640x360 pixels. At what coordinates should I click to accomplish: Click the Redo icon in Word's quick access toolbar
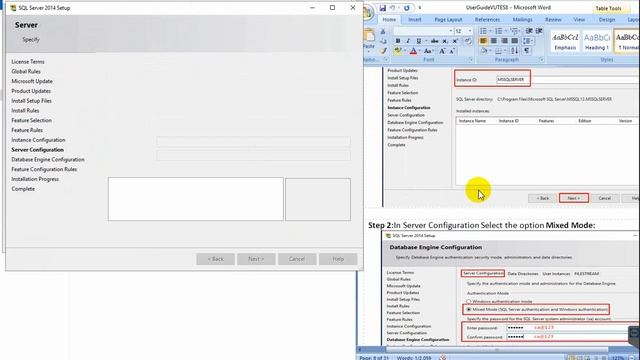[407, 8]
